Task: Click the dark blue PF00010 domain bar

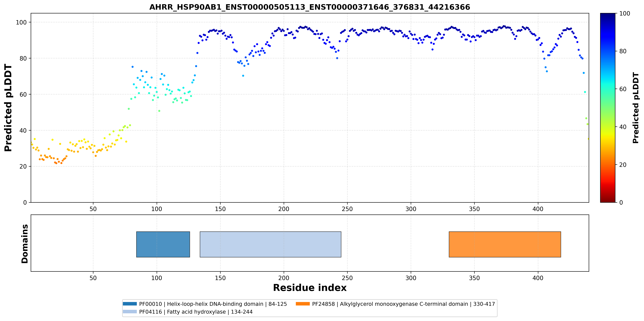Action: pos(163,244)
